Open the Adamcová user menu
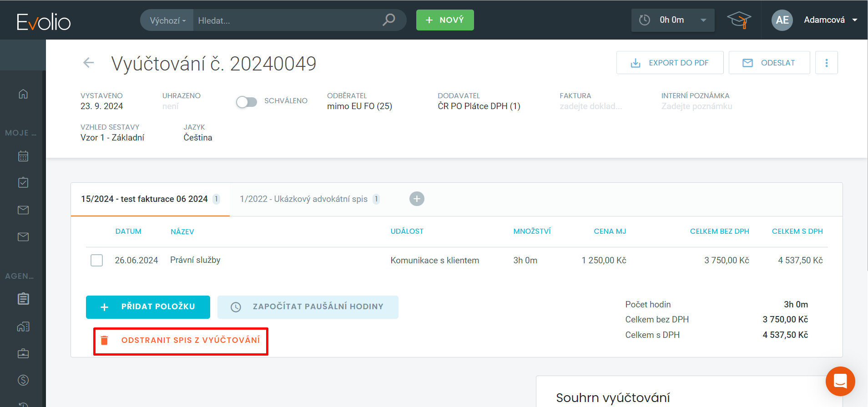The image size is (868, 407). click(x=830, y=20)
